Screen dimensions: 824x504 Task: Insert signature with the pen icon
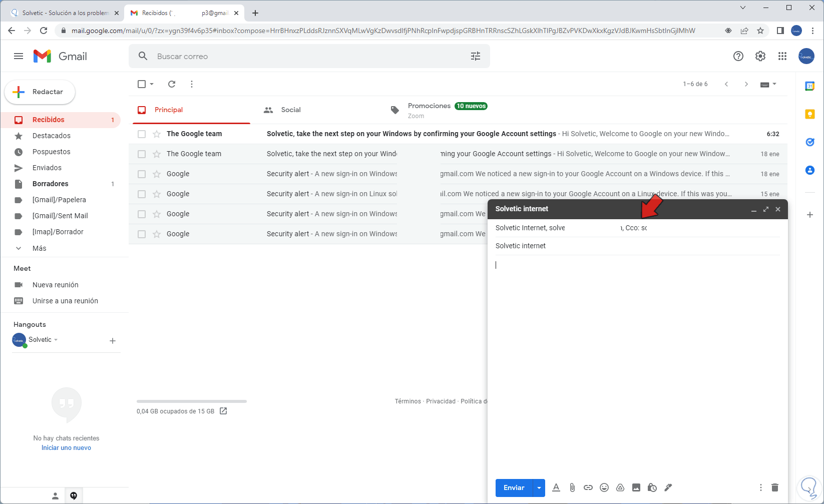[668, 488]
